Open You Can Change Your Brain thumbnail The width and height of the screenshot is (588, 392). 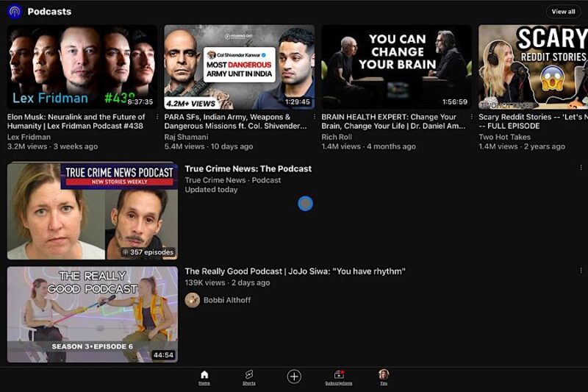[x=396, y=67]
